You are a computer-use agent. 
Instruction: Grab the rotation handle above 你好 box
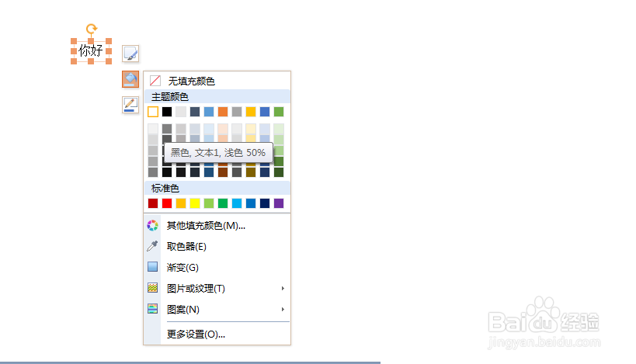tap(92, 29)
